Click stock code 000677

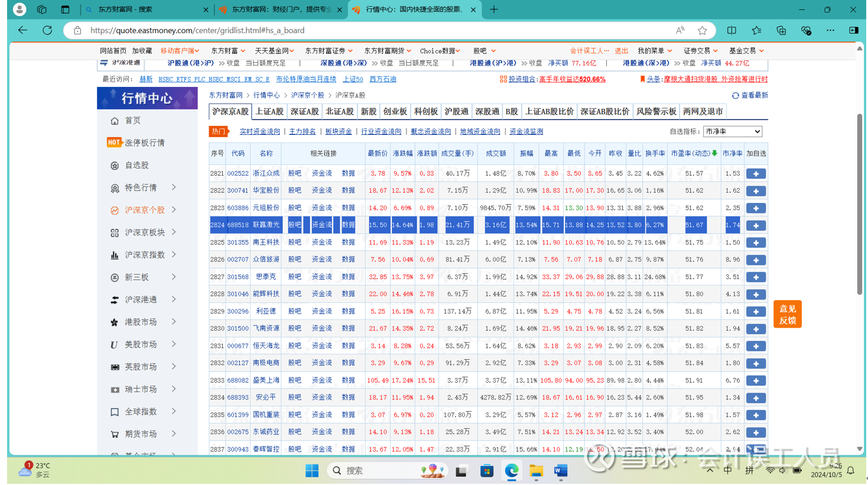tap(238, 346)
